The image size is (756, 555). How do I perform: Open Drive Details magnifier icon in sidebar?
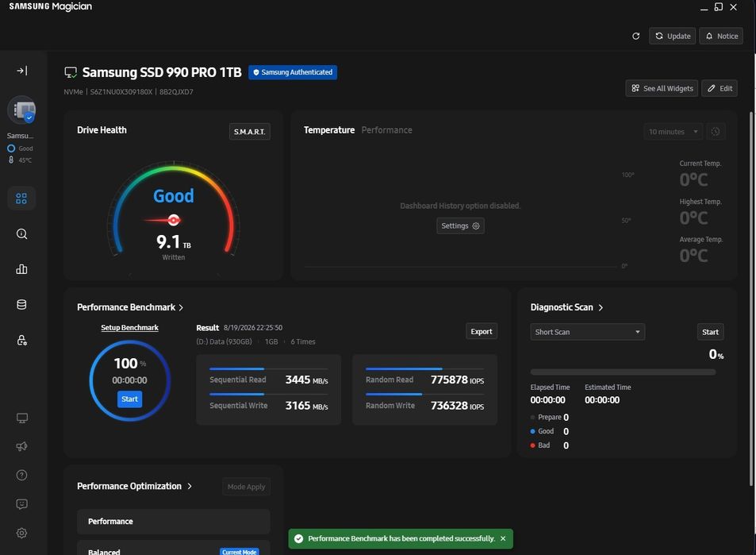click(21, 234)
